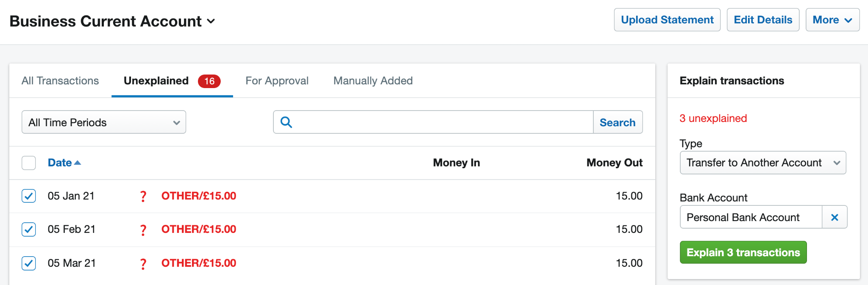The height and width of the screenshot is (285, 868).
Task: Switch to the All Transactions tab
Action: coord(60,81)
